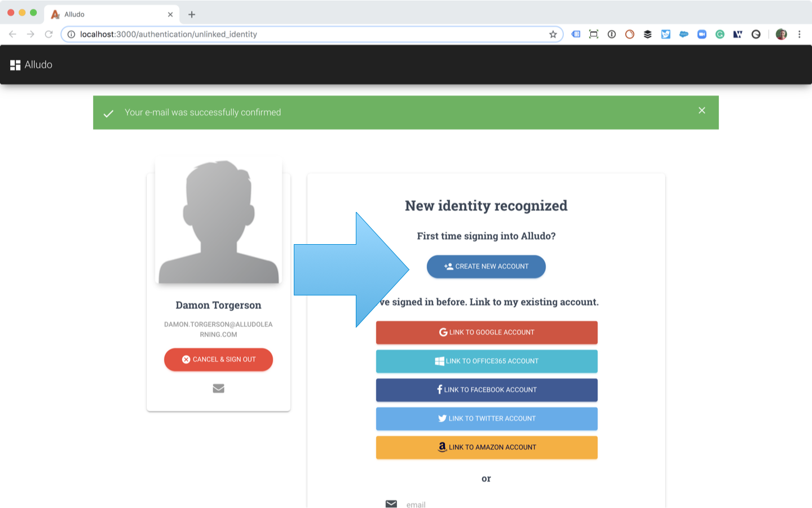Click the Alludo logo in the header

[x=31, y=65]
